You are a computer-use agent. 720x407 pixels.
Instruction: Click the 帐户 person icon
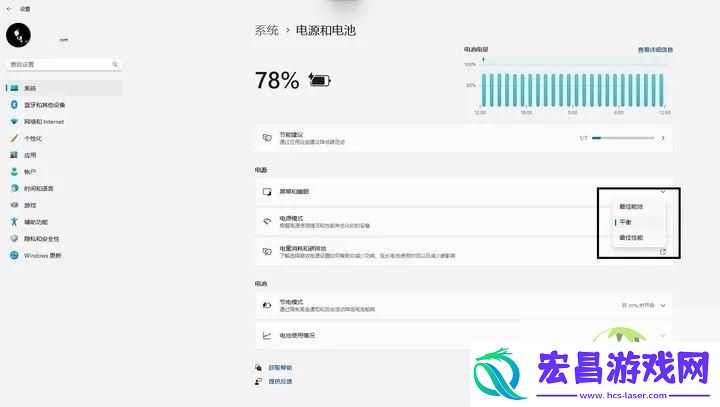click(x=14, y=171)
